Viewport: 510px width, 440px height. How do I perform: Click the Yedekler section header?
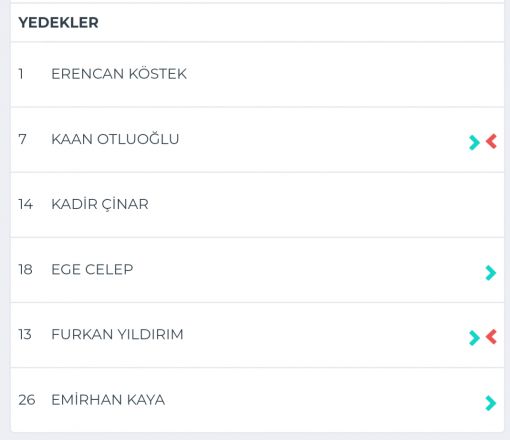tap(58, 23)
